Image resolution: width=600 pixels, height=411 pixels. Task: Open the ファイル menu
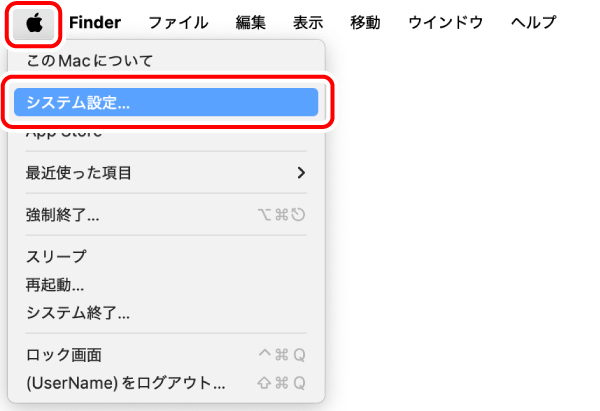tap(178, 23)
